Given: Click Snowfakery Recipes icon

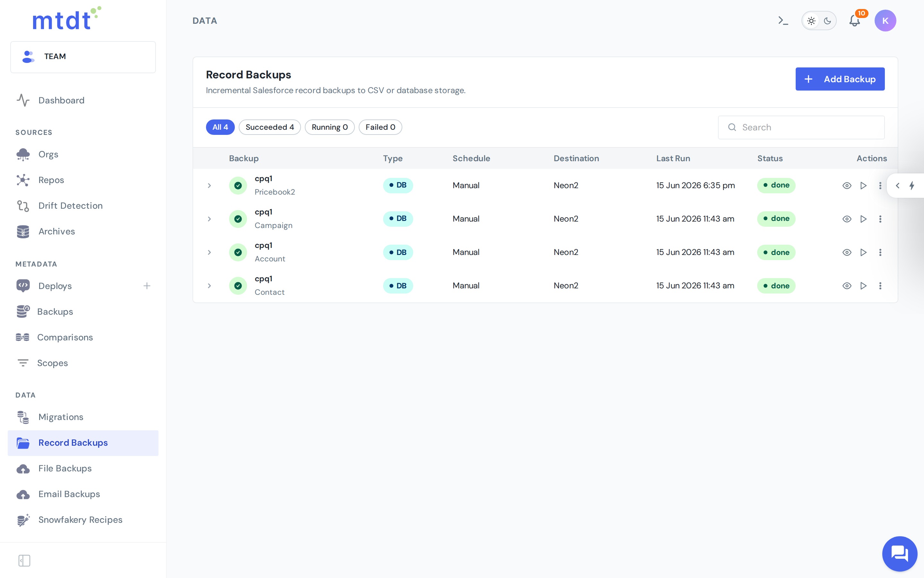Looking at the screenshot, I should [23, 520].
